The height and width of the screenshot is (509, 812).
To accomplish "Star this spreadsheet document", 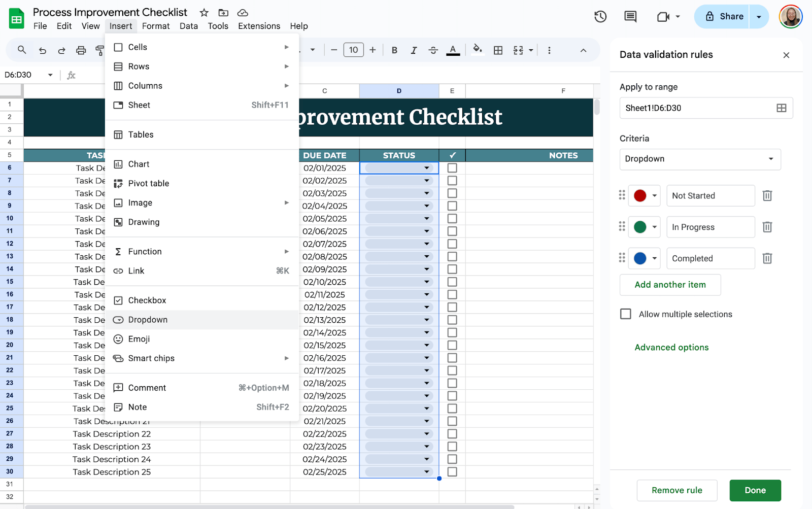I will coord(204,13).
